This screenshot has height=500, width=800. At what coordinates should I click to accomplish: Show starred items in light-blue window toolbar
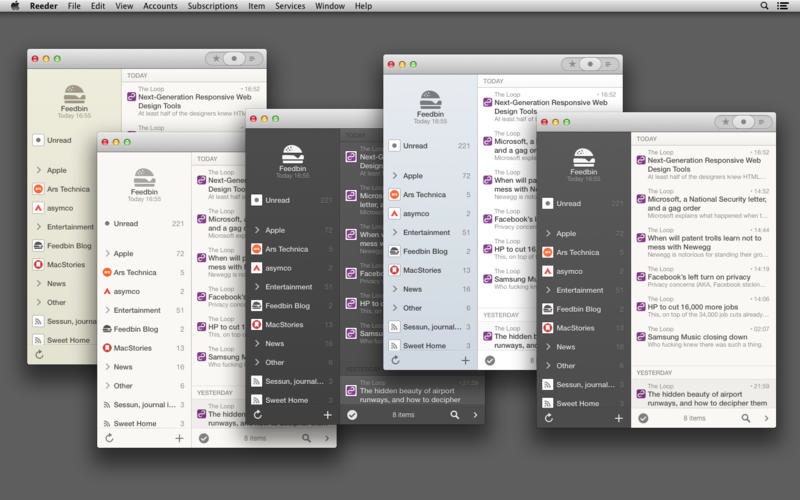pyautogui.click(x=572, y=64)
